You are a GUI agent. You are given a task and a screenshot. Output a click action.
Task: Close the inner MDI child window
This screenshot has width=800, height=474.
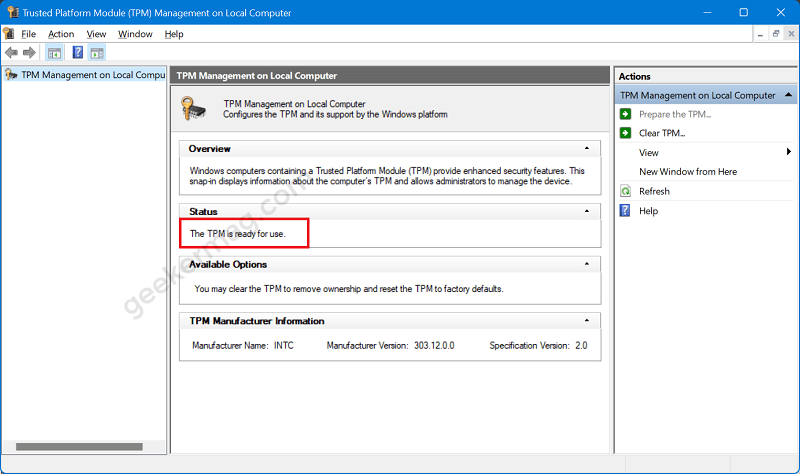(x=791, y=34)
